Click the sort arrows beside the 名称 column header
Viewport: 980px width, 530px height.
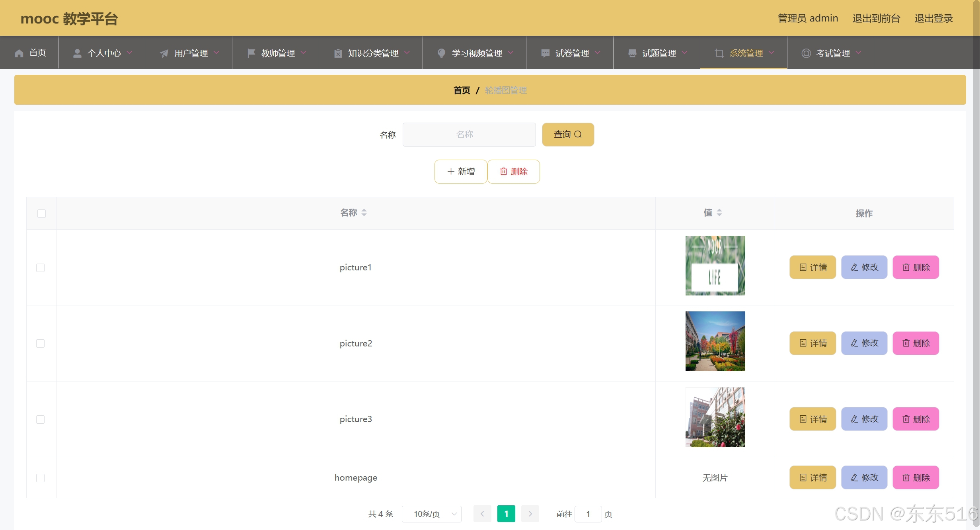(364, 213)
